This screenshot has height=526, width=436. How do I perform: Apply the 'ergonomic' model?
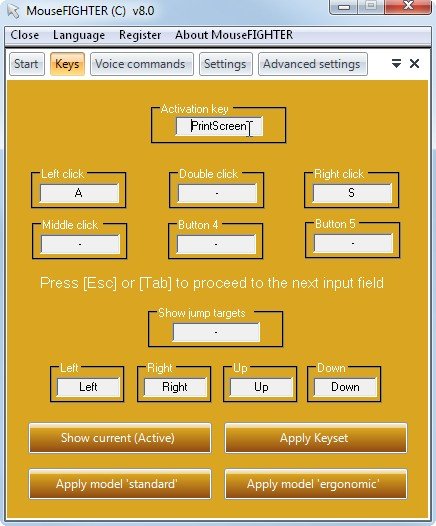(x=316, y=484)
